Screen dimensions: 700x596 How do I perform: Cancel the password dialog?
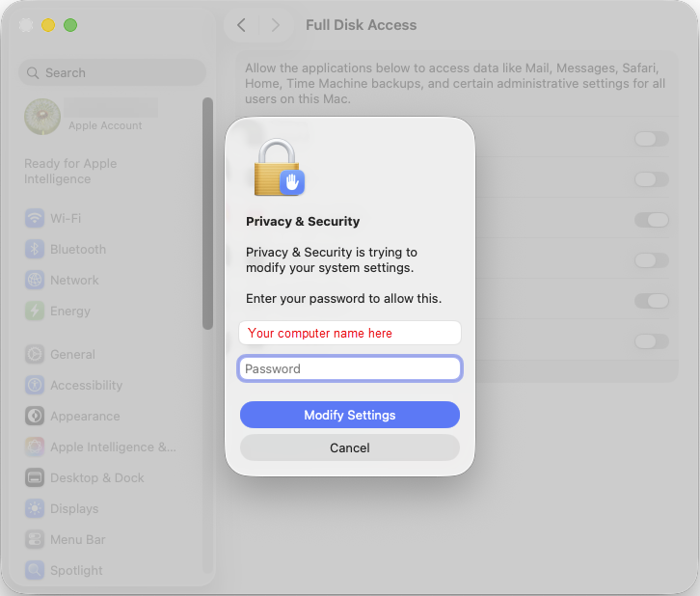point(350,447)
